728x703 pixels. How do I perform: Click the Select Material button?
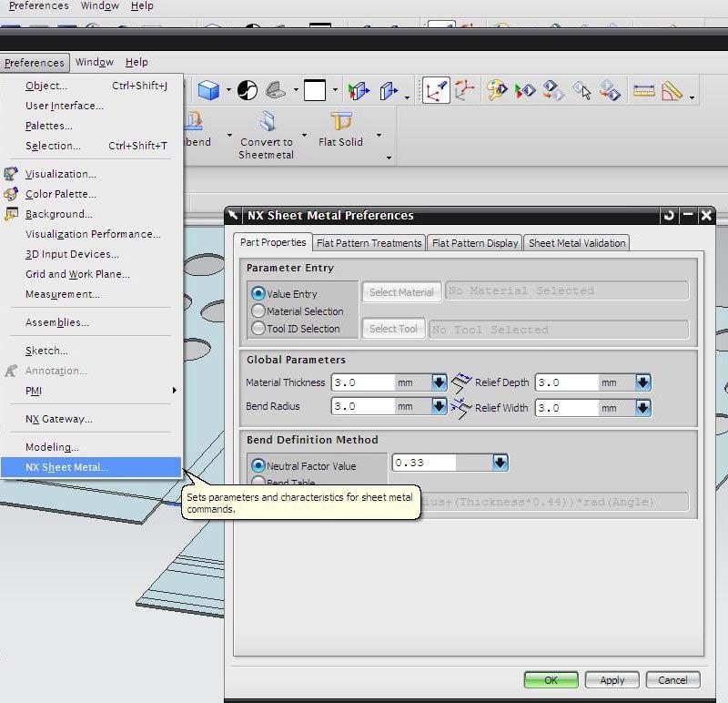401,292
